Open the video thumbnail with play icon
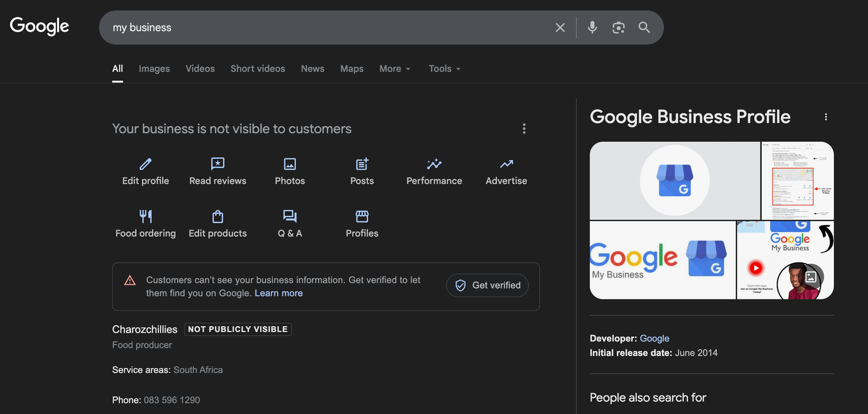 [785, 260]
